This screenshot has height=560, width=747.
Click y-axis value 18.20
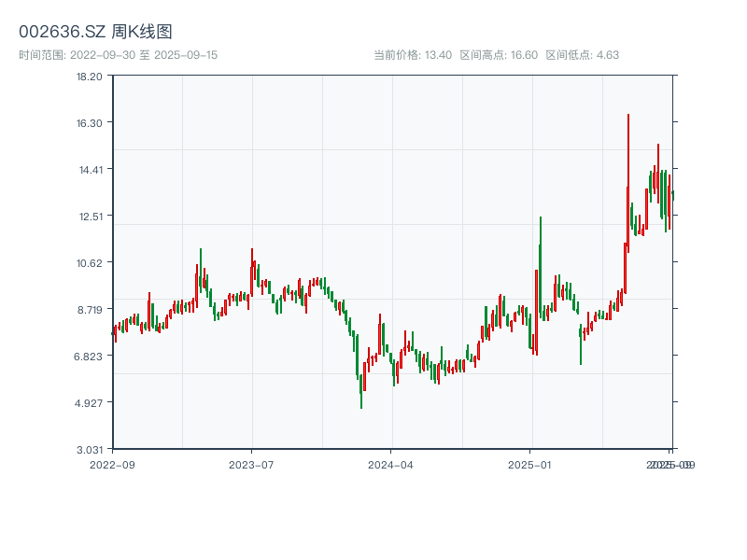coord(90,77)
